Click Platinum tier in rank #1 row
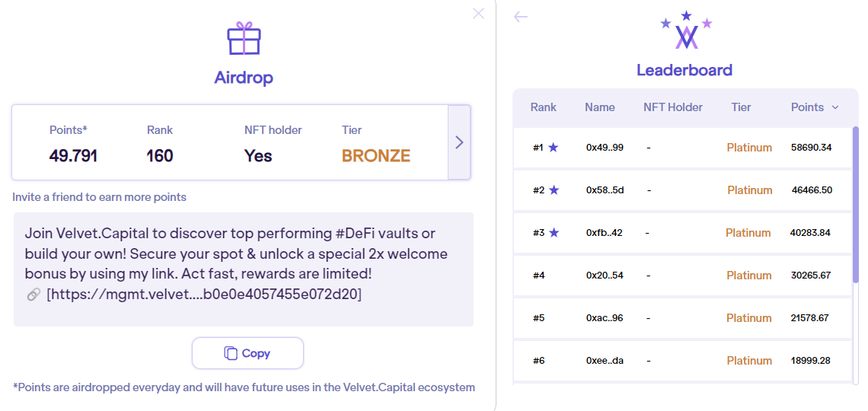The image size is (868, 411). 749,148
